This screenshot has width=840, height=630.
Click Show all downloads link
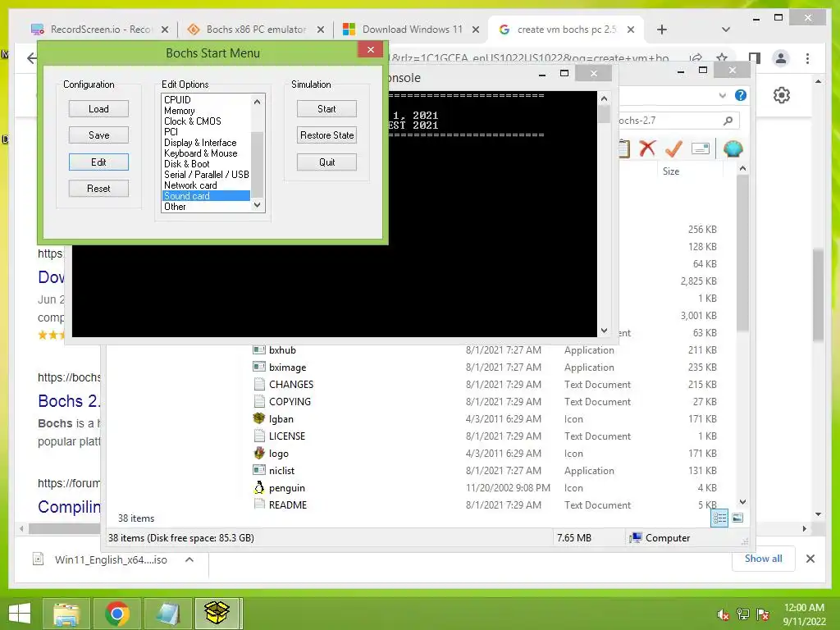pos(764,559)
